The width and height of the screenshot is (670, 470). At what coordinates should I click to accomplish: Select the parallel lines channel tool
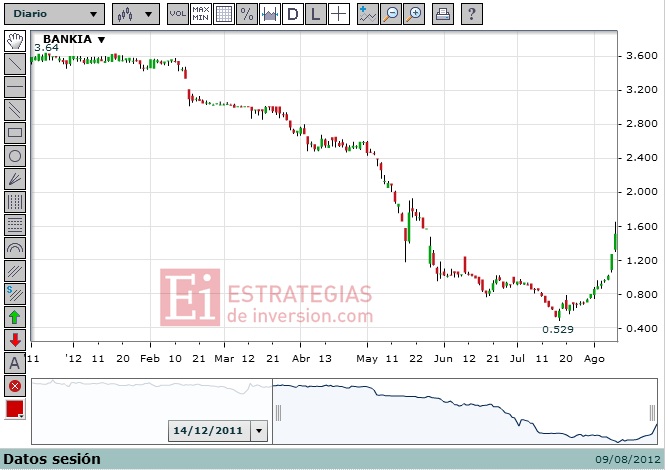click(x=15, y=110)
